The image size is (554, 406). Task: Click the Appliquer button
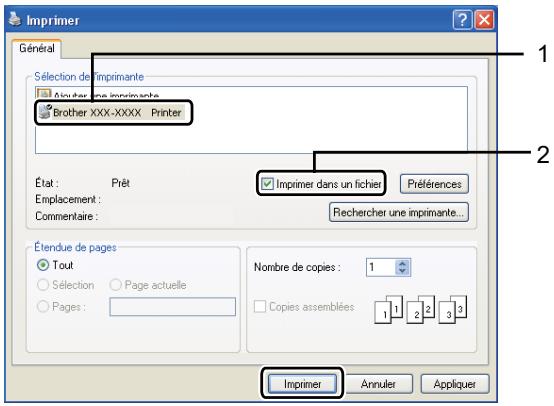(455, 384)
